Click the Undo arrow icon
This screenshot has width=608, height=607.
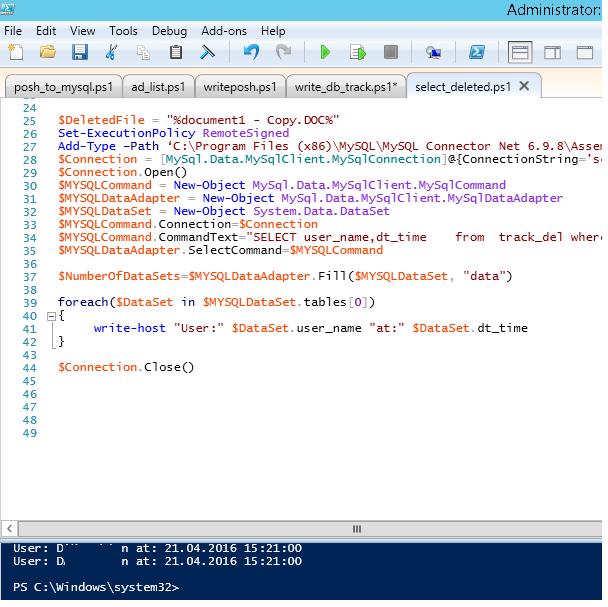(251, 52)
